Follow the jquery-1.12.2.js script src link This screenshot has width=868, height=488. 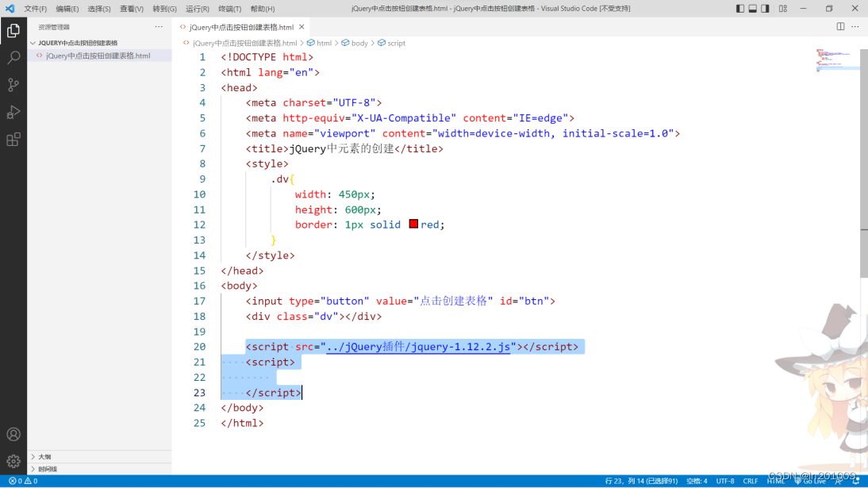coord(418,347)
